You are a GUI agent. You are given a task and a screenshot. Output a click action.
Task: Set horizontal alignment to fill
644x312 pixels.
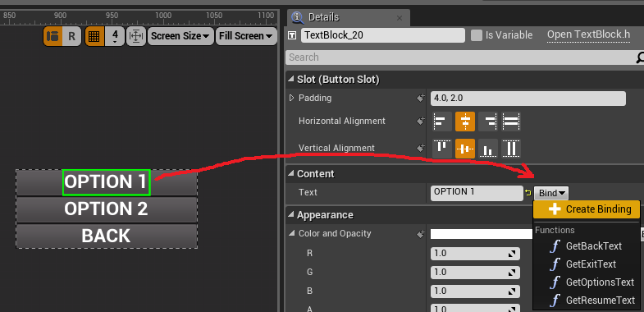tap(511, 122)
